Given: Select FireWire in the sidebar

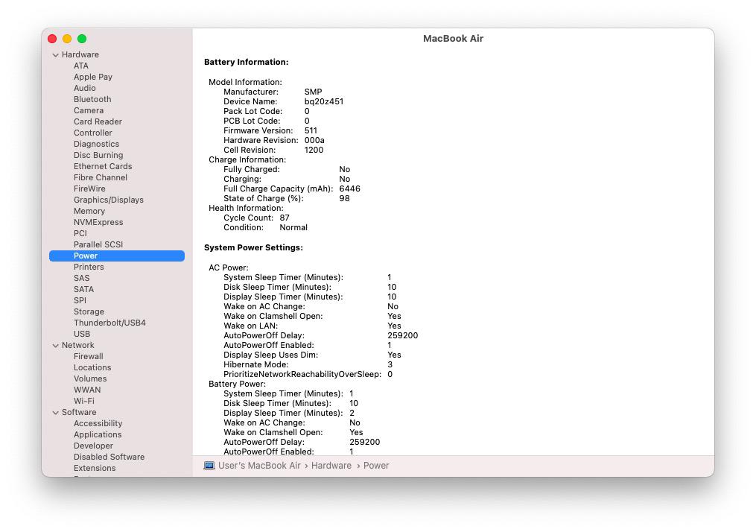Looking at the screenshot, I should pyautogui.click(x=89, y=189).
